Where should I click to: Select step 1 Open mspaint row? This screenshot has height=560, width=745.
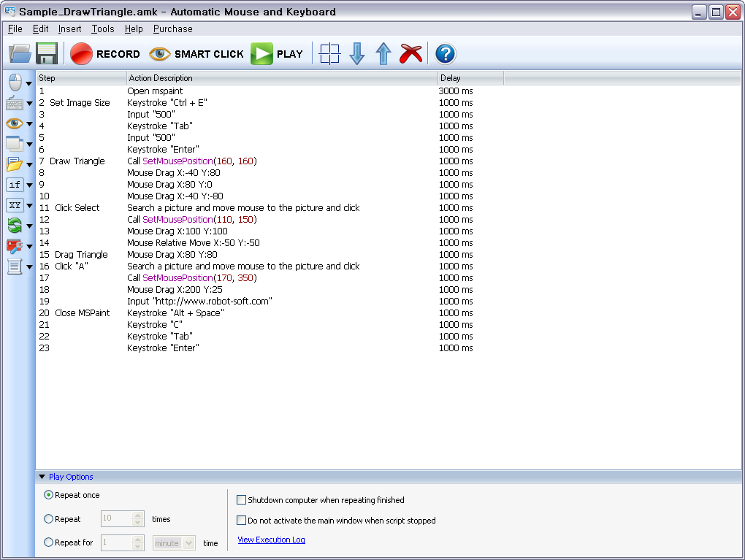[388, 91]
